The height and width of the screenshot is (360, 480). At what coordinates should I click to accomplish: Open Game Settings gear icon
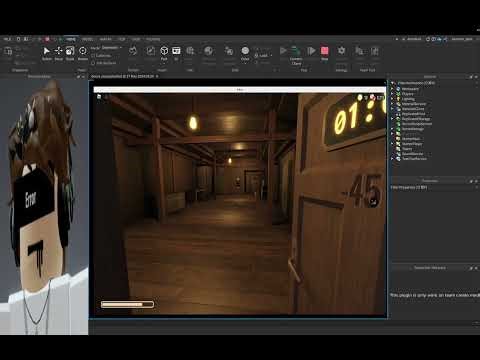(341, 51)
